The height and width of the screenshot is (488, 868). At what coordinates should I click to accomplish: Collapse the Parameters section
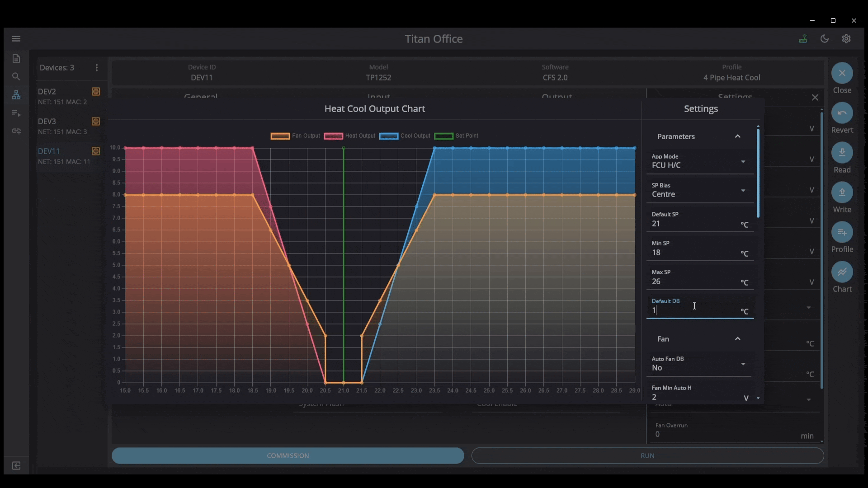click(x=737, y=136)
